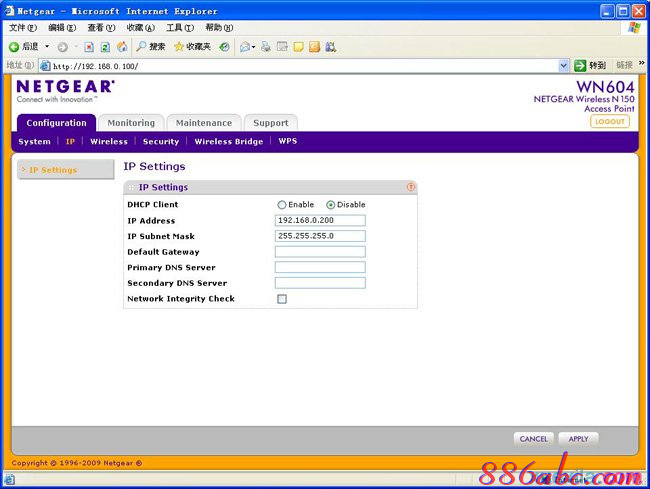Expand toolbar chevron next to Links
This screenshot has height=489, width=650.
[642, 63]
